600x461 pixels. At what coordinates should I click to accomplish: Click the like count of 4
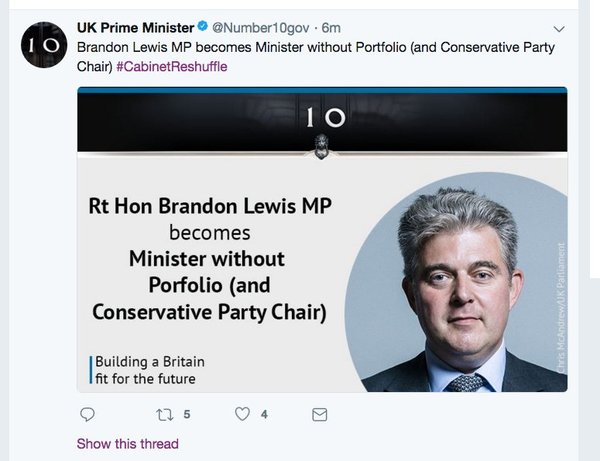point(264,413)
